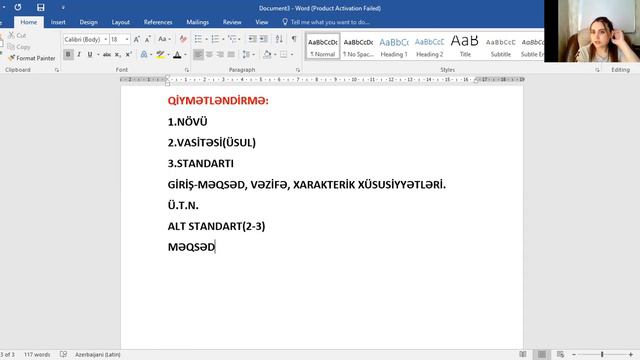Click the Align Right icon
Screen dimensions: 640x360
click(220, 54)
